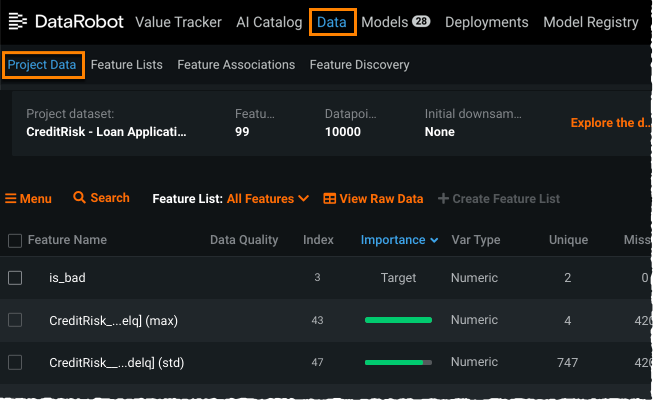The height and width of the screenshot is (400, 653).
Task: Toggle the select-all features checkbox
Action: point(15,240)
